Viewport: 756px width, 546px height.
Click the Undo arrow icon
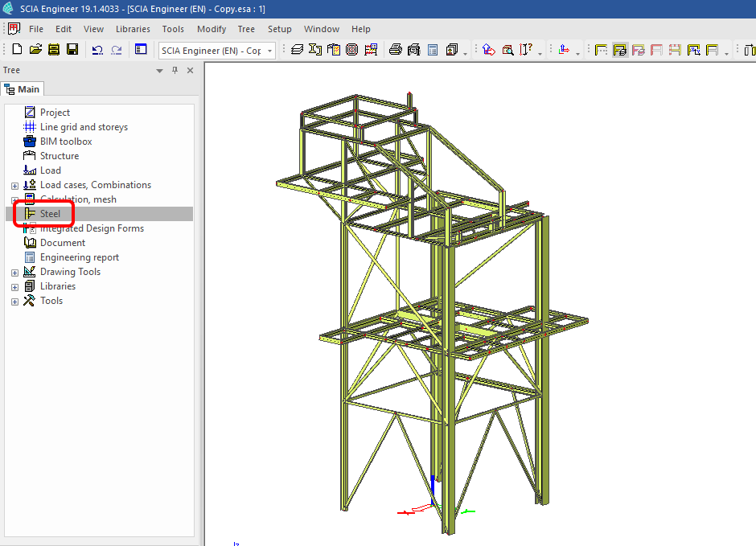[x=97, y=50]
